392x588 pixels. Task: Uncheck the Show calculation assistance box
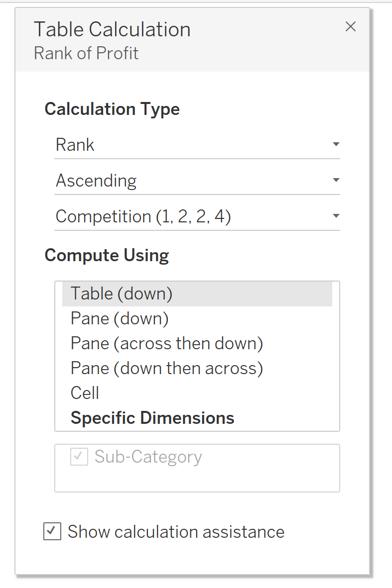pyautogui.click(x=52, y=531)
